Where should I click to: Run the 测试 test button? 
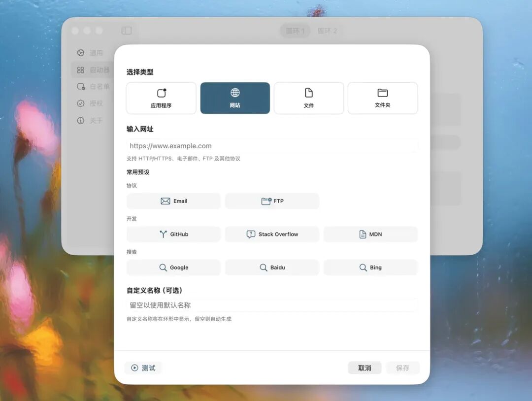(143, 368)
